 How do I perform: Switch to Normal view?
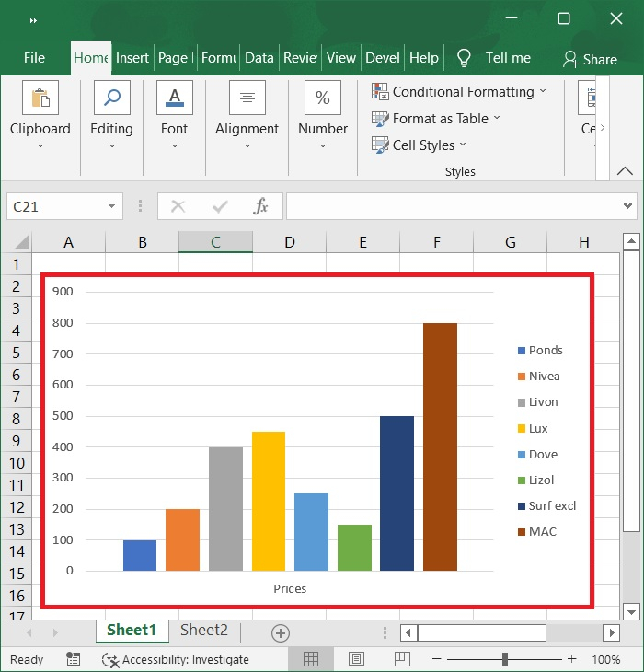(310, 659)
